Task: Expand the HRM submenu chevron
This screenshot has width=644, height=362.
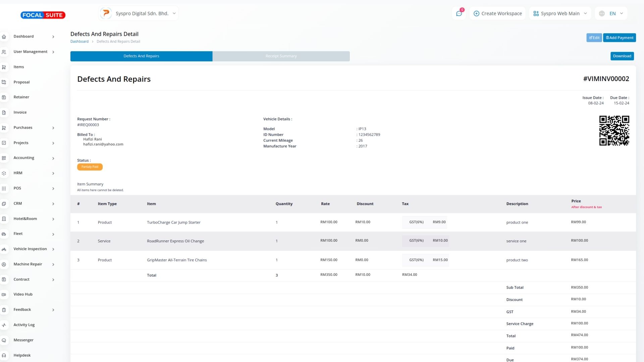Action: (x=53, y=173)
